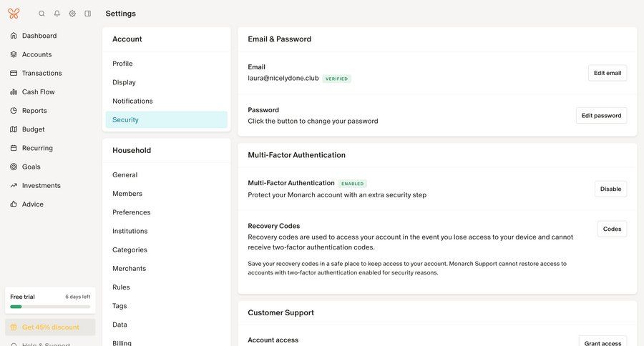The width and height of the screenshot is (644, 346).
Task: Click Edit password button
Action: pyautogui.click(x=601, y=116)
